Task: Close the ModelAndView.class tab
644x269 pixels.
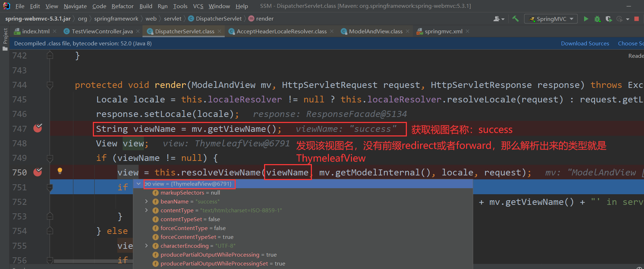Action: pos(408,31)
